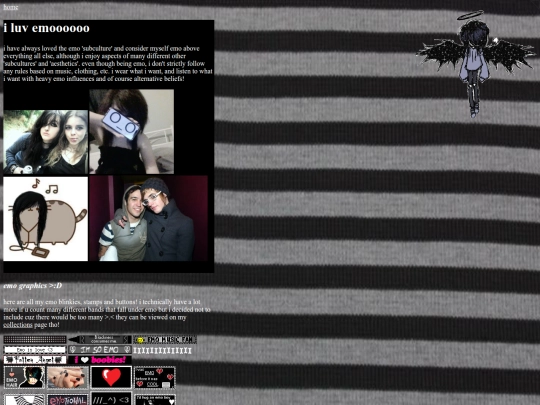Click the 'Blackness consumes me' crayon blinkie
540x405 pixels.
[100, 340]
